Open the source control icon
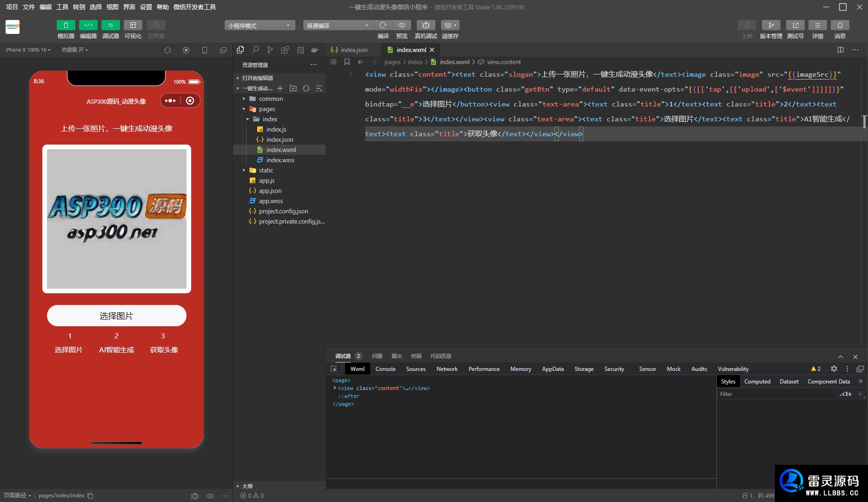The height and width of the screenshot is (502, 868). coord(270,50)
